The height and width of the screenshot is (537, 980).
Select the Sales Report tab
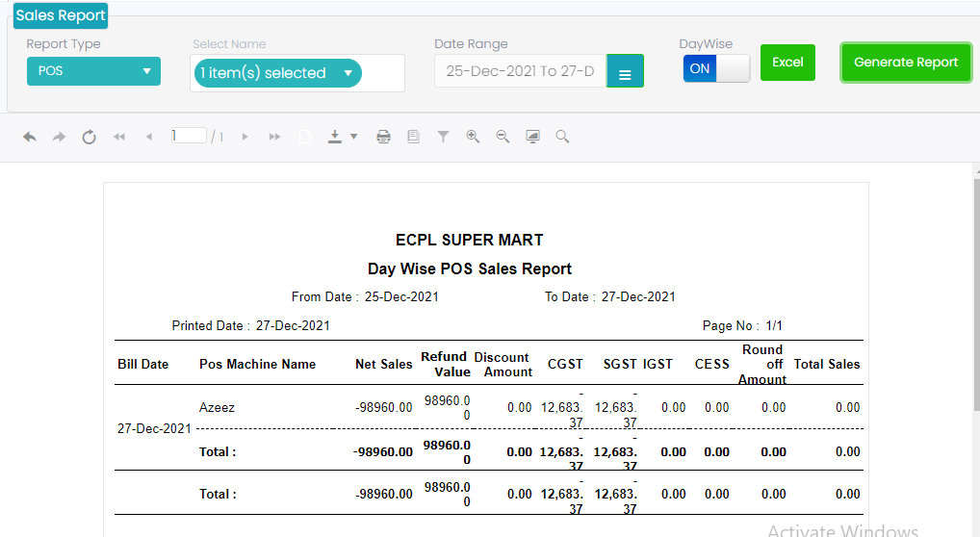[x=61, y=15]
